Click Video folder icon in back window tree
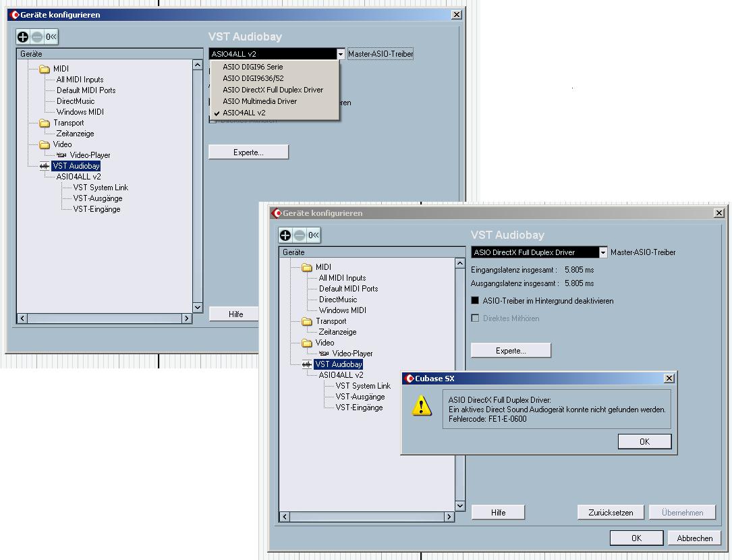 pos(45,145)
